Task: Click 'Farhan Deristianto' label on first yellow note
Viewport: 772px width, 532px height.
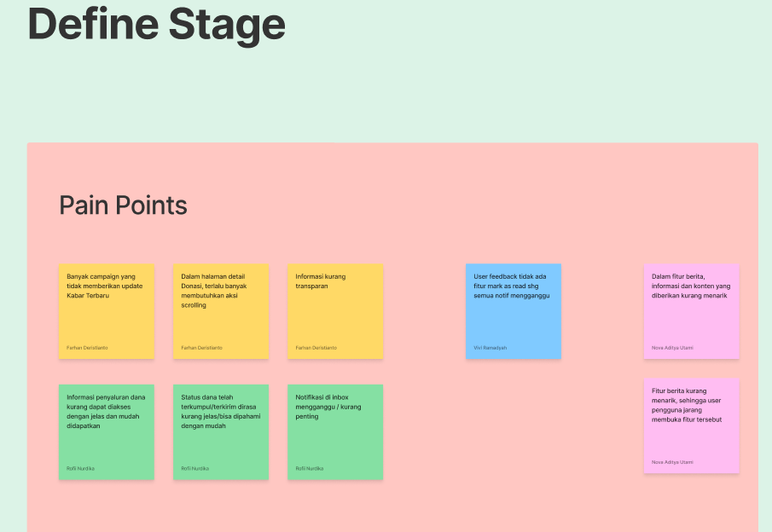Action: coord(87,348)
